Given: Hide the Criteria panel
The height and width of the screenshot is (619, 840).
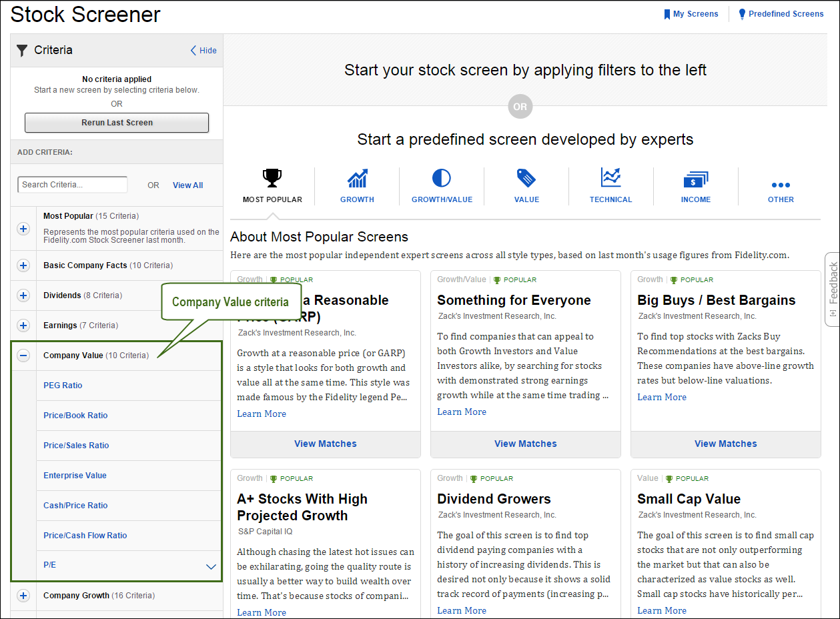Looking at the screenshot, I should coord(203,51).
